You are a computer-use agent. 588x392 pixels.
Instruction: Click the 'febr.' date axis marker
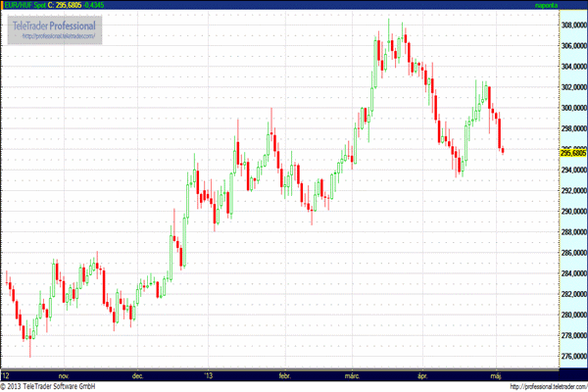click(x=285, y=374)
